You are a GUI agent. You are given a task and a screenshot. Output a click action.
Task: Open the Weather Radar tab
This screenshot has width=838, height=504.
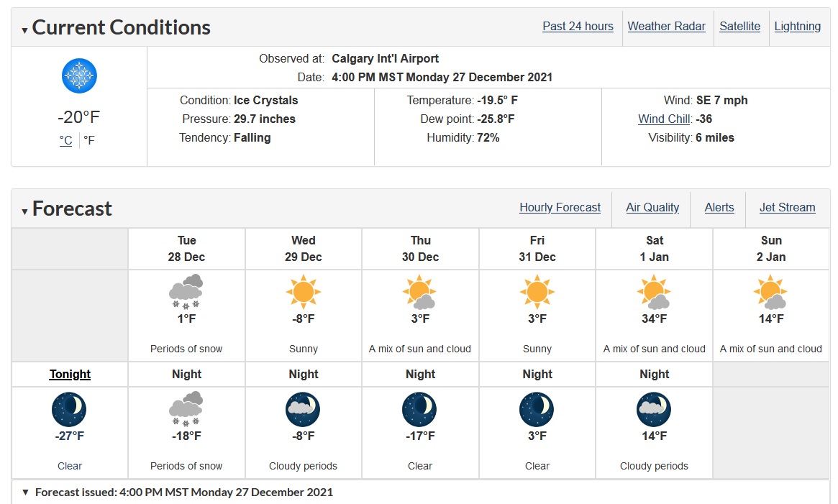click(x=667, y=26)
